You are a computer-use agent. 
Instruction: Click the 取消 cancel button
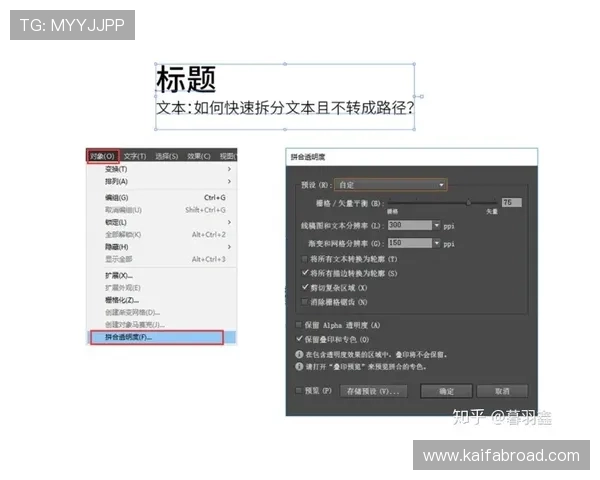(502, 391)
